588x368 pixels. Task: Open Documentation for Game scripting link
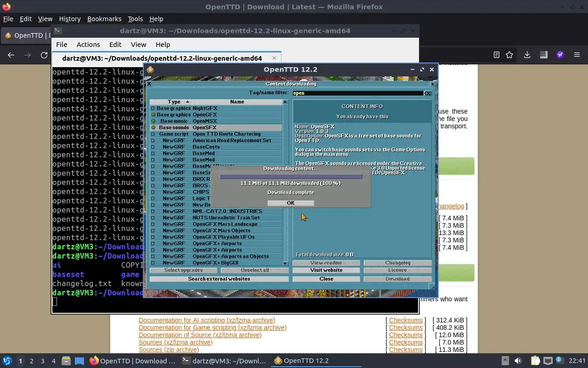(x=213, y=328)
